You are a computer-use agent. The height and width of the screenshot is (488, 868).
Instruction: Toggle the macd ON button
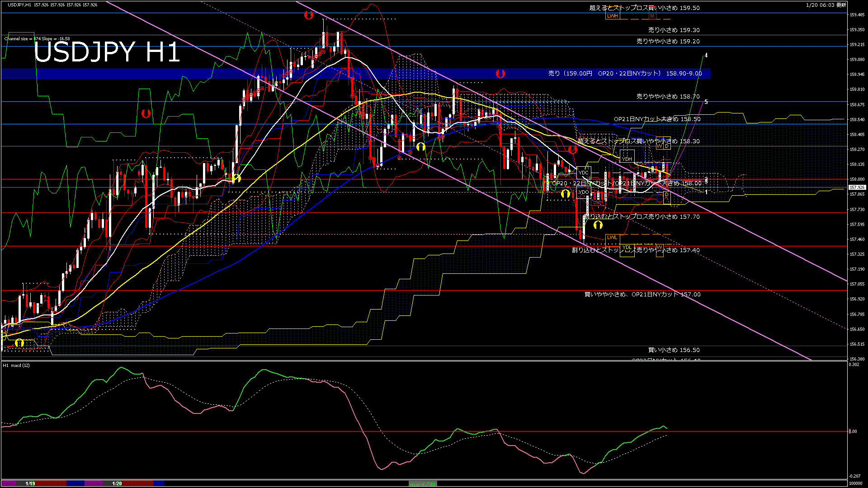[423, 484]
